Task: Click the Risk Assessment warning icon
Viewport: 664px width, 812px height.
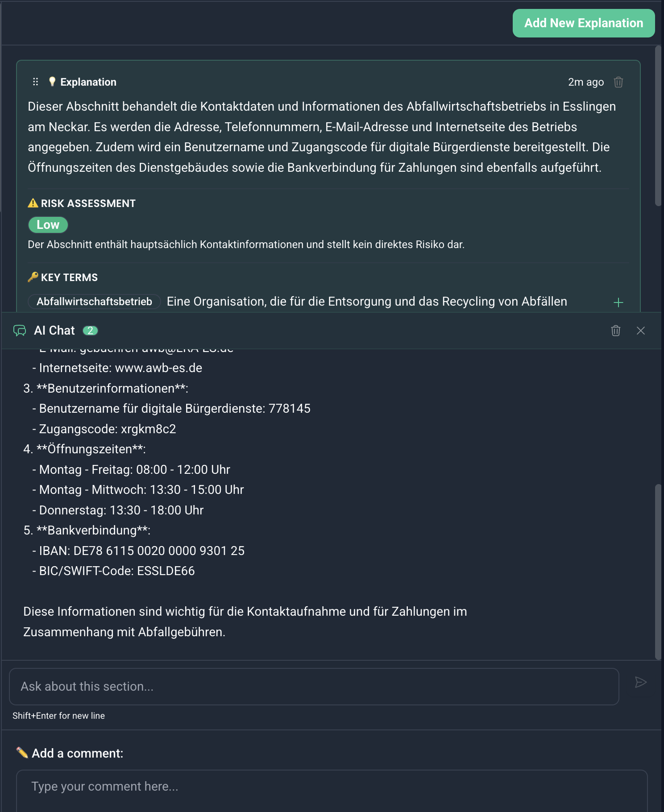Action: [x=33, y=203]
